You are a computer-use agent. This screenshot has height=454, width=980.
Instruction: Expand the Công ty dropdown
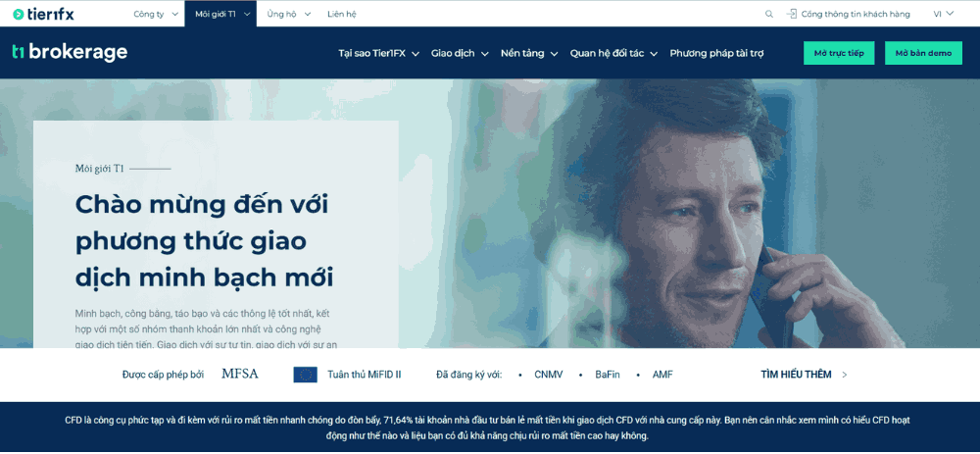click(156, 14)
